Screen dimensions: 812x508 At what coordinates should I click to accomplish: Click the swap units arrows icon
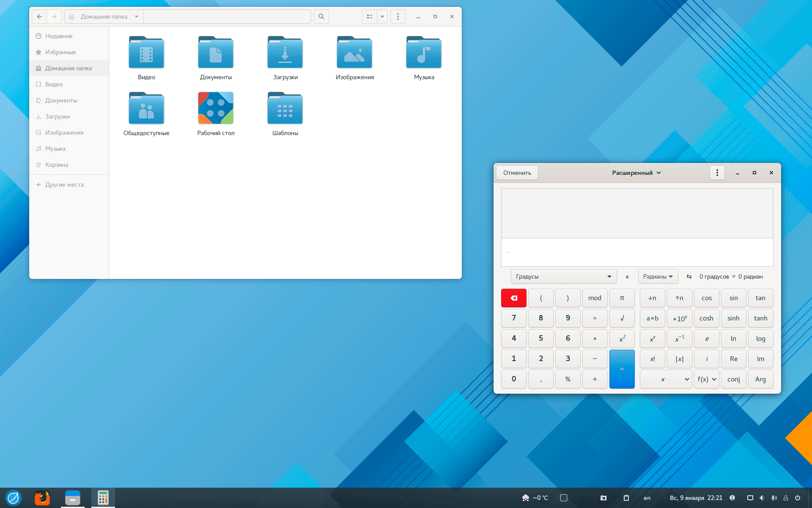coord(689,276)
